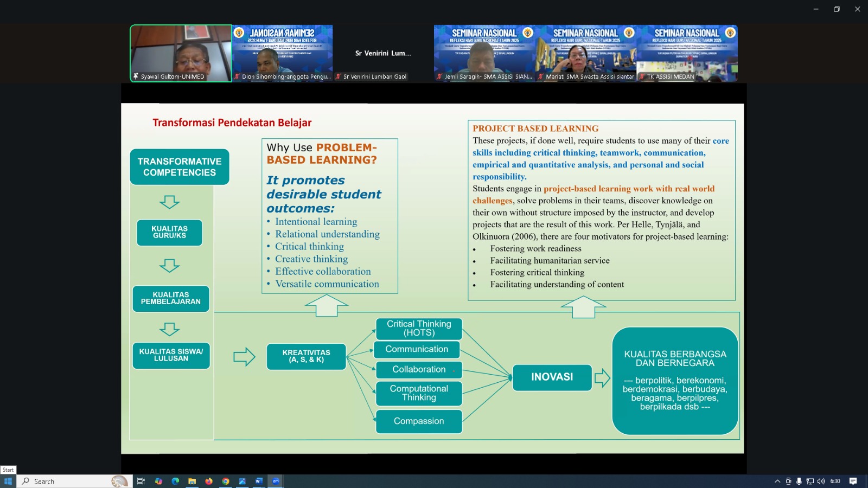Open Google Chrome from the taskbar
Screen dimensions: 868x488
pyautogui.click(x=226, y=481)
